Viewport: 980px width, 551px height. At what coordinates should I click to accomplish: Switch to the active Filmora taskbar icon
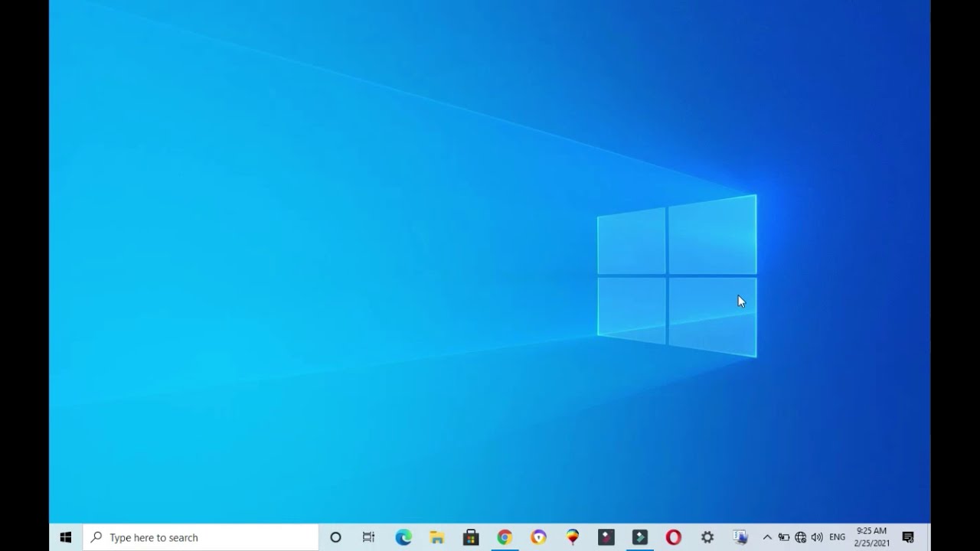pyautogui.click(x=639, y=537)
